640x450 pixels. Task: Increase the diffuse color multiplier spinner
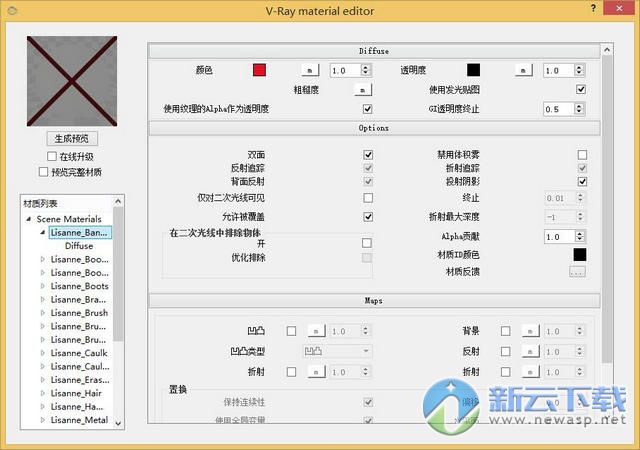[x=365, y=67]
